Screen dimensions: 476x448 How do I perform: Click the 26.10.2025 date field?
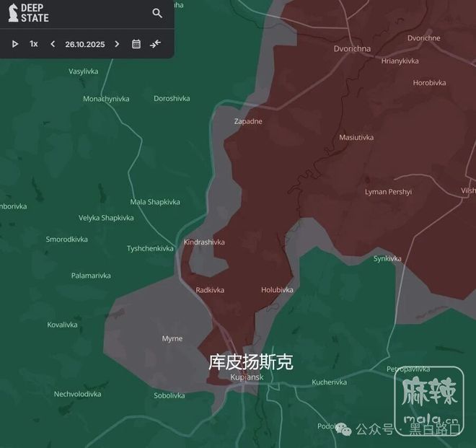click(84, 44)
